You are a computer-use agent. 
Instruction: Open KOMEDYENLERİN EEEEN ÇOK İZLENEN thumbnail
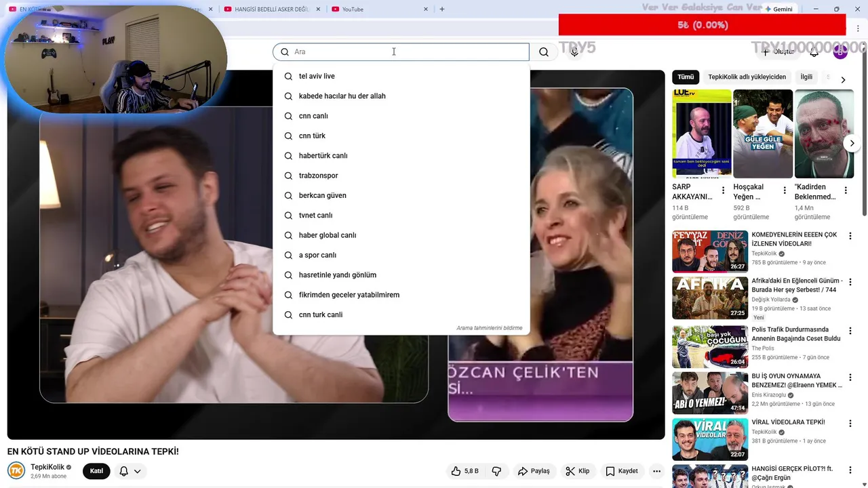tap(710, 251)
